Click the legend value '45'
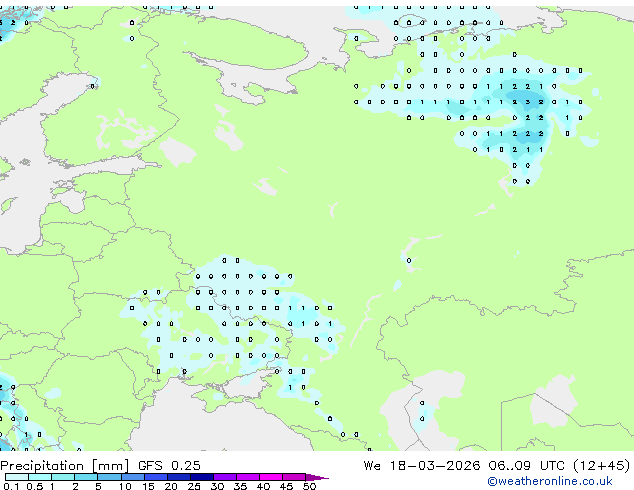634x490 pixels. (x=286, y=486)
